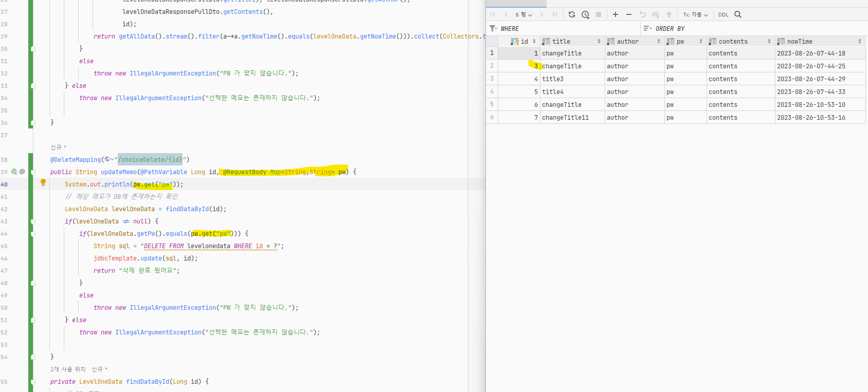Open URL actions chevron beside globe icon

click(x=112, y=159)
